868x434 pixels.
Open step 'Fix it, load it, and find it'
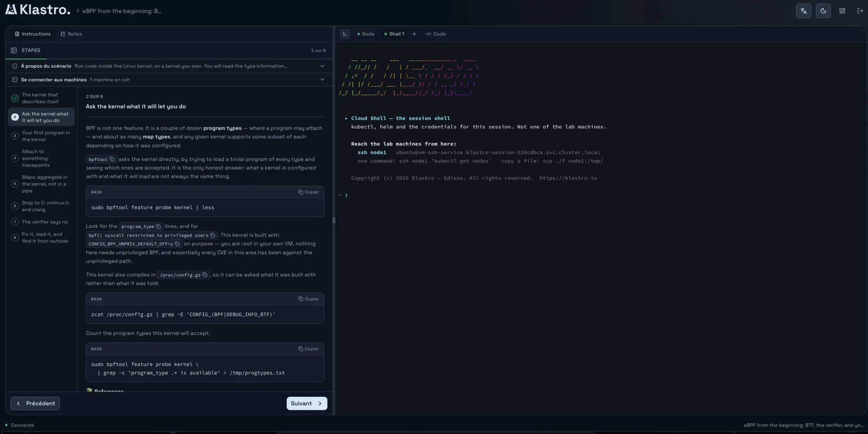tap(41, 237)
